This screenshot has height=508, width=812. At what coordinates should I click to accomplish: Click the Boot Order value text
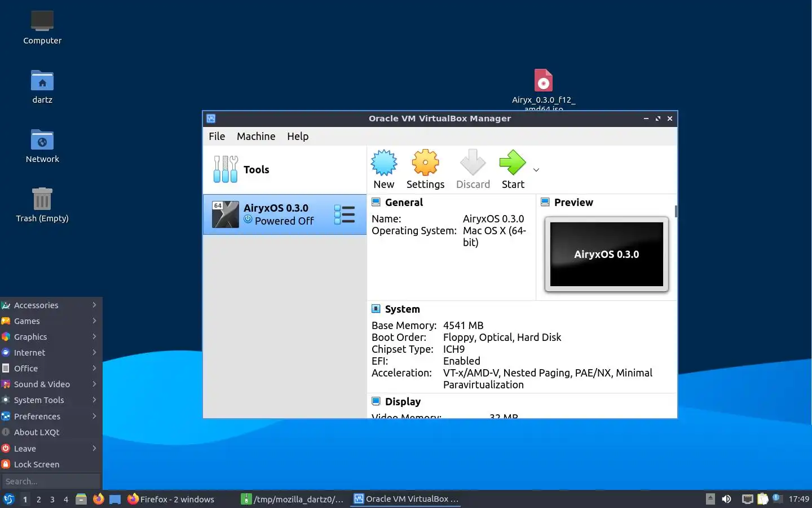(502, 337)
